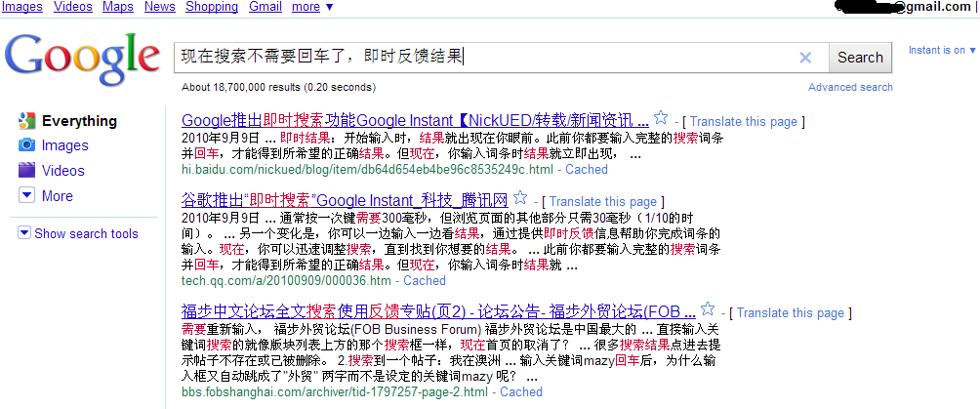Open the top bar 'more' dropdown
This screenshot has width=980, height=409.
tap(312, 7)
